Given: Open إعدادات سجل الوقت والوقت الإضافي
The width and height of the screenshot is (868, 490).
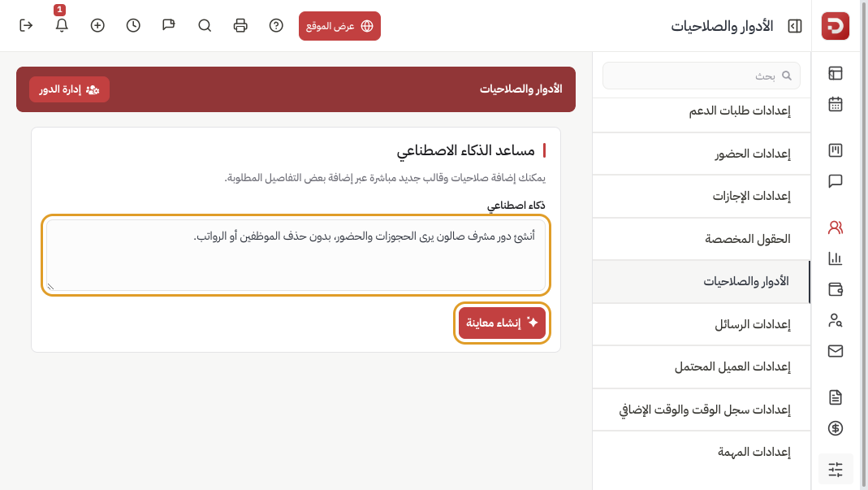Looking at the screenshot, I should 702,410.
